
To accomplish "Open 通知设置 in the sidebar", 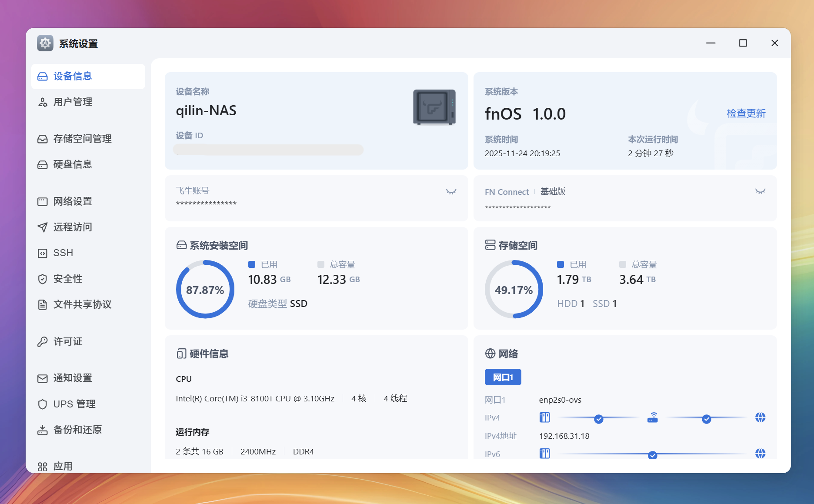I will (x=88, y=378).
